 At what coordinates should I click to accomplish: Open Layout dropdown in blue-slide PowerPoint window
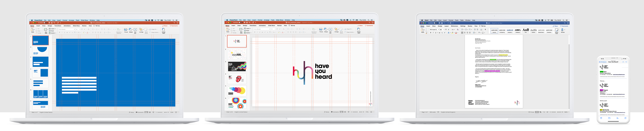click(52, 29)
